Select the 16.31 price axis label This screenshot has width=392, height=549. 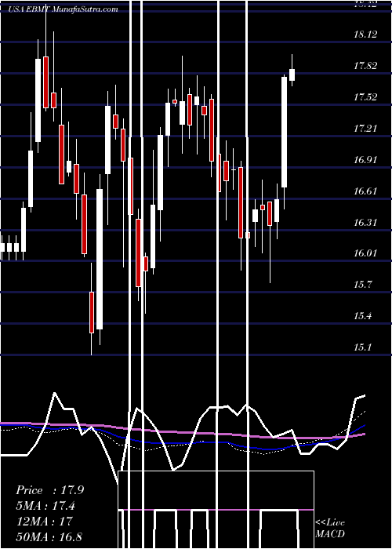click(365, 222)
